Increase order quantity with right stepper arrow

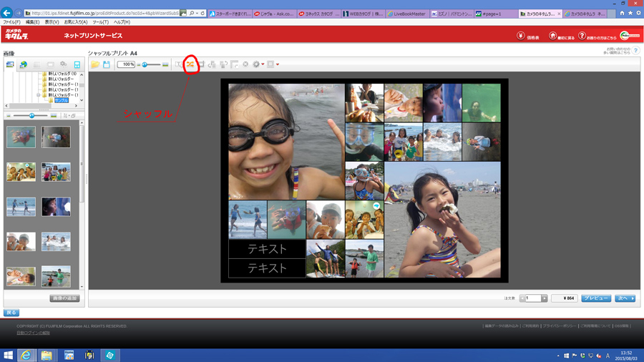pos(544,298)
